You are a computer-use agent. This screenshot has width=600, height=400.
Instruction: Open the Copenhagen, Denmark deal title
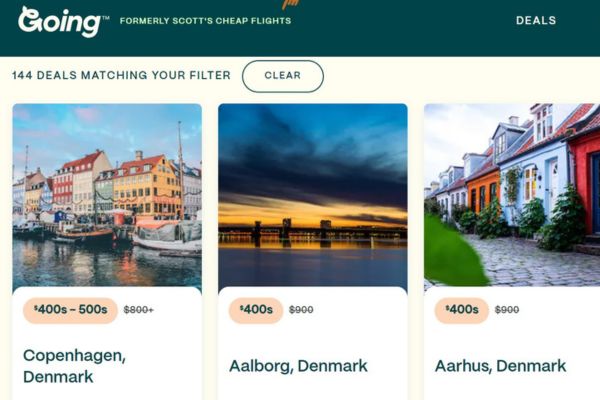pyautogui.click(x=74, y=366)
